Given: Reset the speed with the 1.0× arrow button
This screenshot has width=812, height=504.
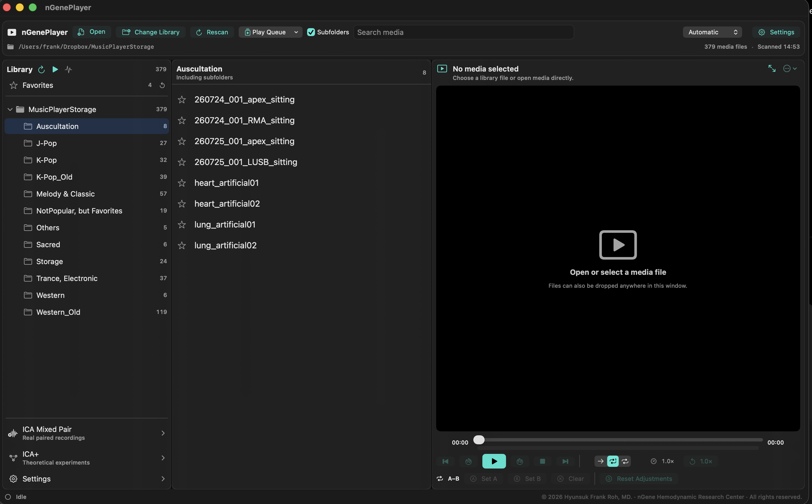Looking at the screenshot, I should [x=700, y=461].
